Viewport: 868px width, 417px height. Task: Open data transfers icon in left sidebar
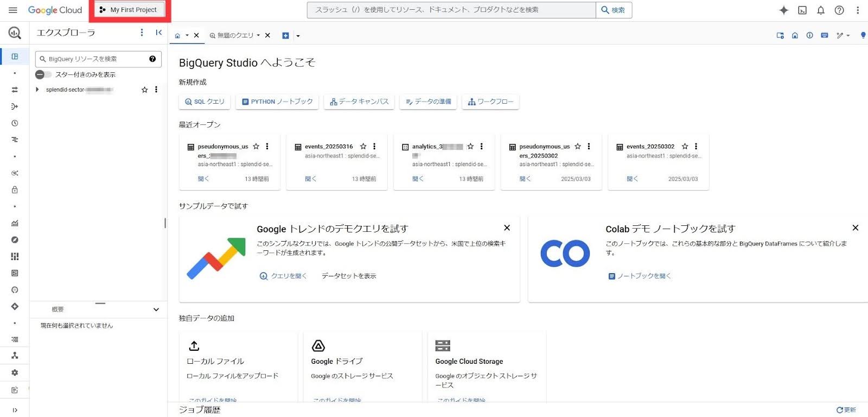point(15,90)
